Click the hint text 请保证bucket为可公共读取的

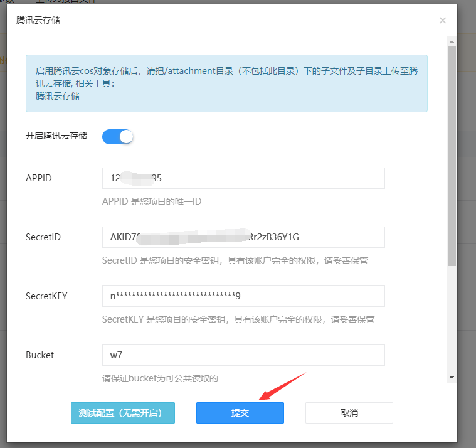point(161,378)
